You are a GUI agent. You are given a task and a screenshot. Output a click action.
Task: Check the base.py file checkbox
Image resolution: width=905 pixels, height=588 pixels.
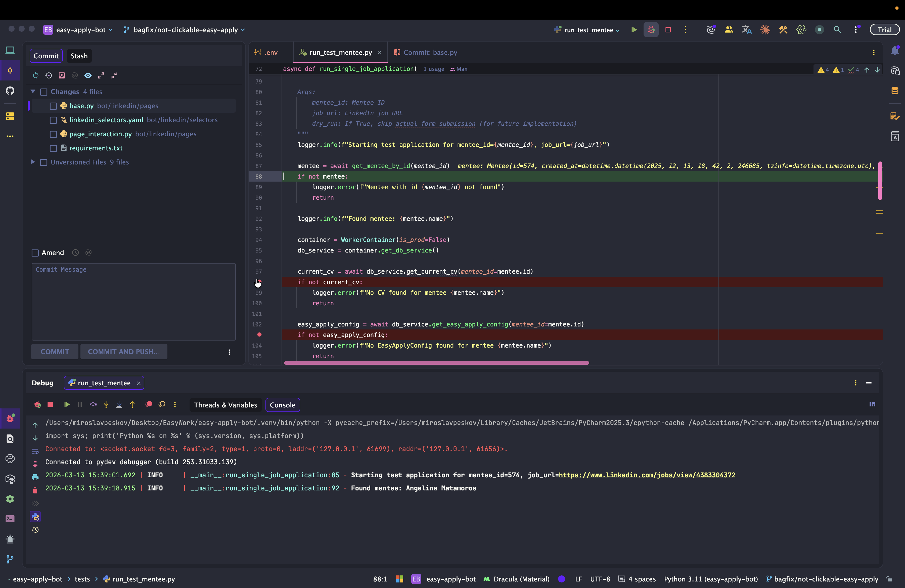[53, 106]
